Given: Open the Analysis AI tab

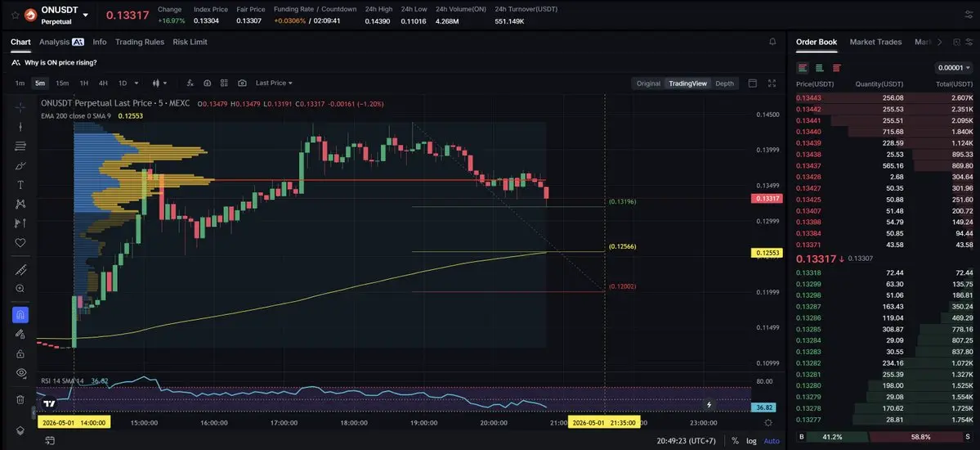Looking at the screenshot, I should point(61,42).
